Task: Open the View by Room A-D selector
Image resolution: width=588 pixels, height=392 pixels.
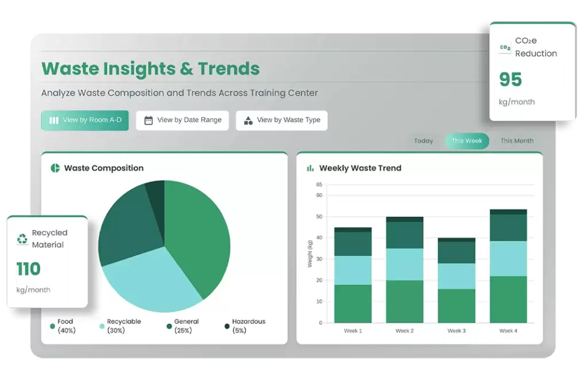Action: tap(84, 120)
